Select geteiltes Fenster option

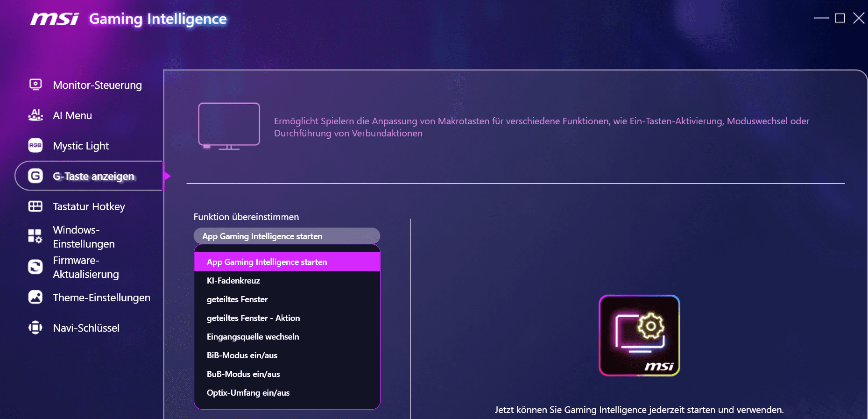point(287,299)
